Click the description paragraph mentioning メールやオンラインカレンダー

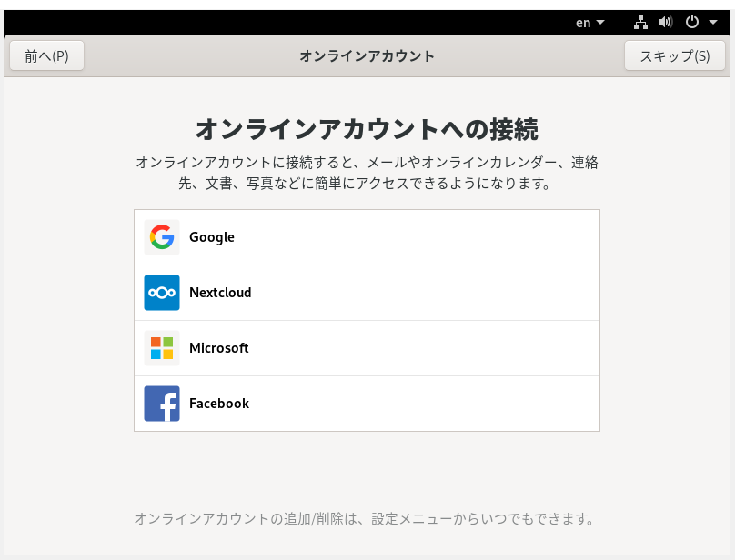[367, 173]
